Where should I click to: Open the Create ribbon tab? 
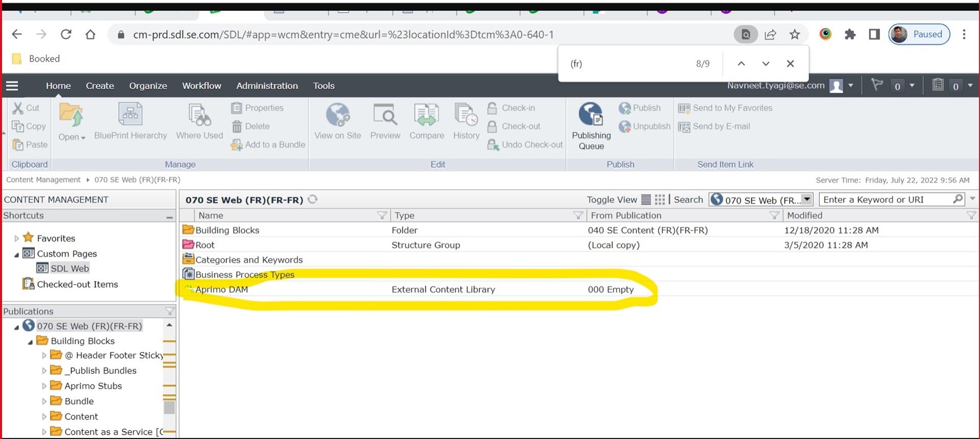pos(100,86)
